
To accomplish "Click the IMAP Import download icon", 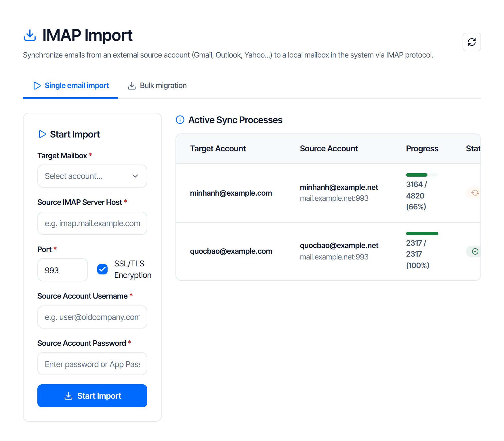I will (x=30, y=35).
